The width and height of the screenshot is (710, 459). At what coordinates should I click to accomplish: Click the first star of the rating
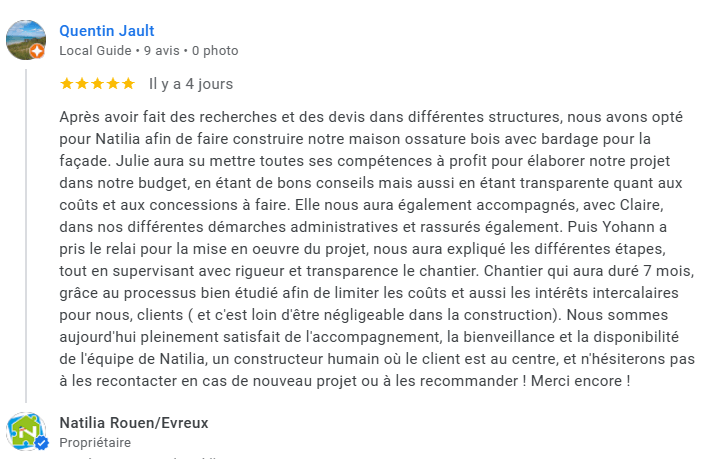[67, 83]
